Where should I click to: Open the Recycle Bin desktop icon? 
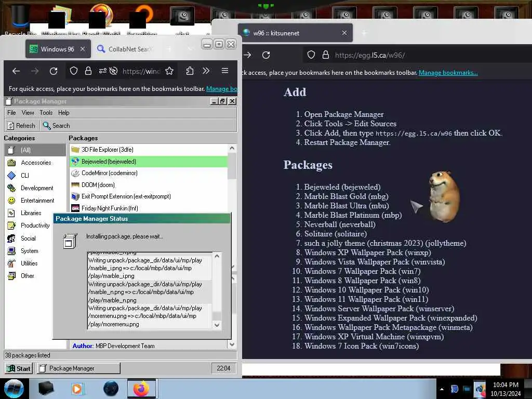point(20,20)
